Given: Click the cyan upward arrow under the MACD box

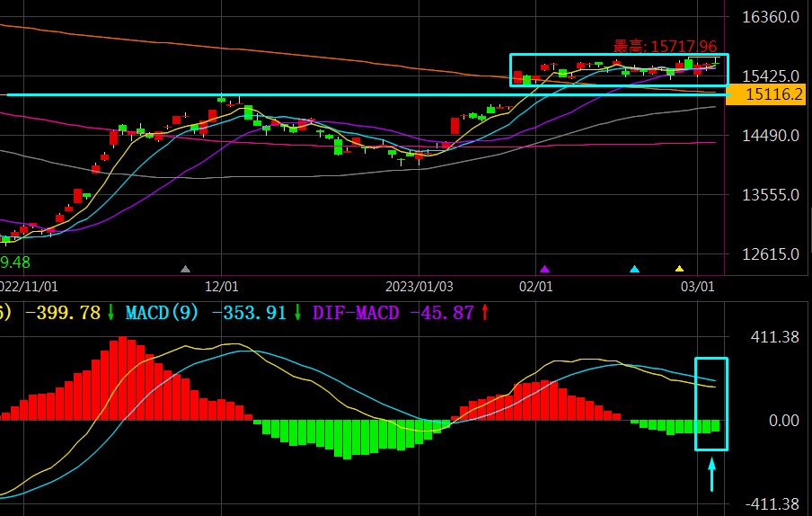Looking at the screenshot, I should coord(711,475).
